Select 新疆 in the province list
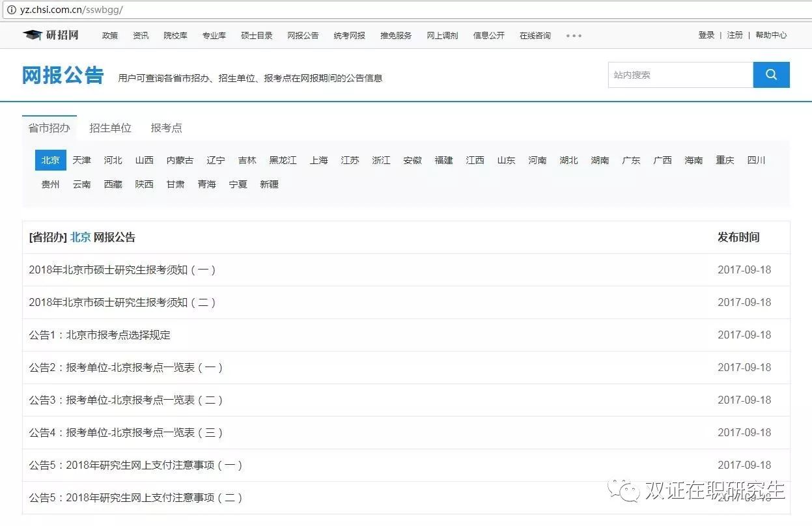The height and width of the screenshot is (526, 812). tap(269, 184)
